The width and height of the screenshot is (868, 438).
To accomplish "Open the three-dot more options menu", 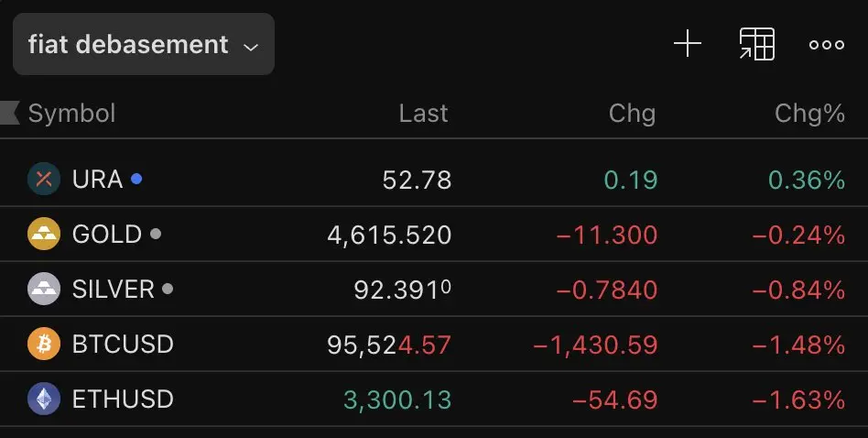I will [826, 44].
